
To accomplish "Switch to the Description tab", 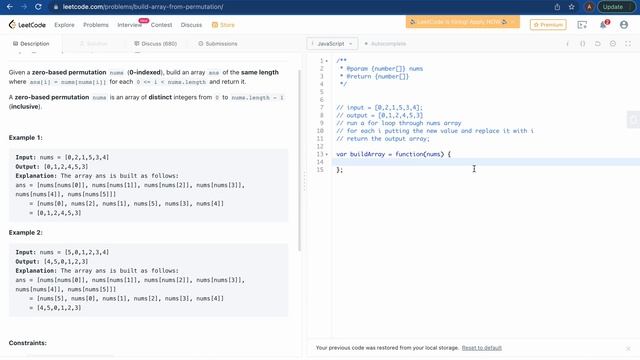I will click(31, 44).
